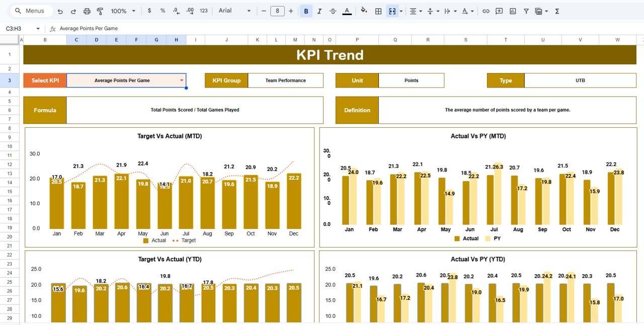Image resolution: width=644 pixels, height=325 pixels.
Task: Insert a link into the cell
Action: [486, 11]
